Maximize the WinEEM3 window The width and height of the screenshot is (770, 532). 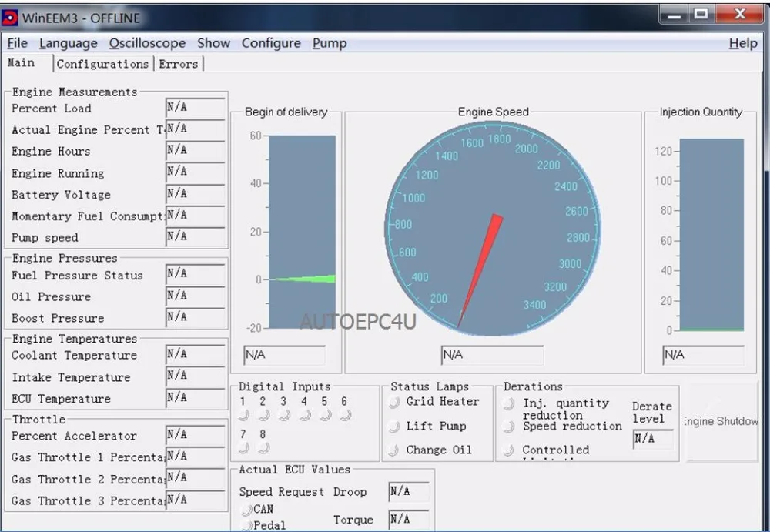701,15
